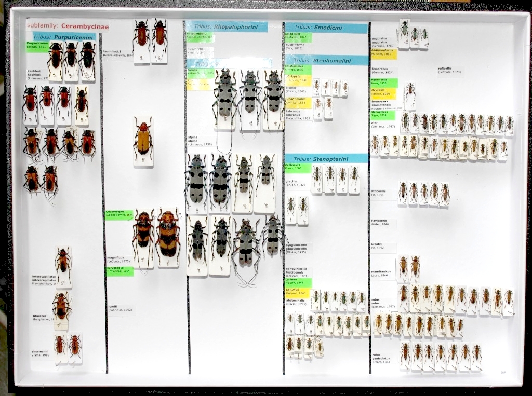Click the single specimen beside 'Ocytasia' label
Image resolution: width=532 pixels, height=396 pixels.
pos(410,96)
